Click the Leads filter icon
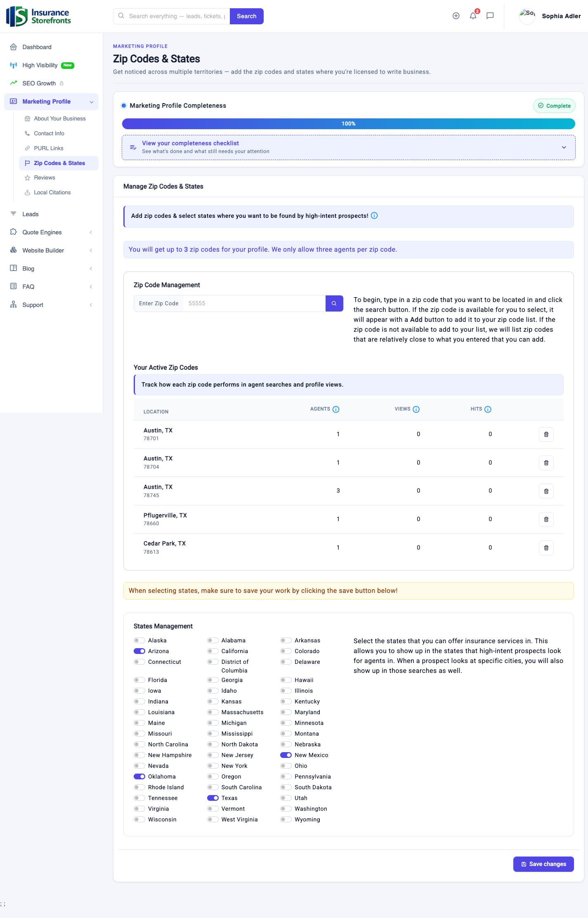588x918 pixels. pyautogui.click(x=14, y=214)
